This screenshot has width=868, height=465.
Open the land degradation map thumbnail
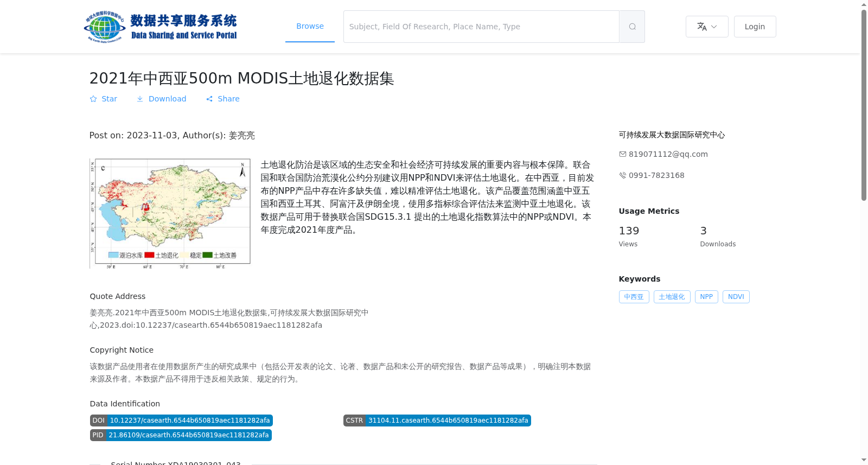pyautogui.click(x=170, y=213)
